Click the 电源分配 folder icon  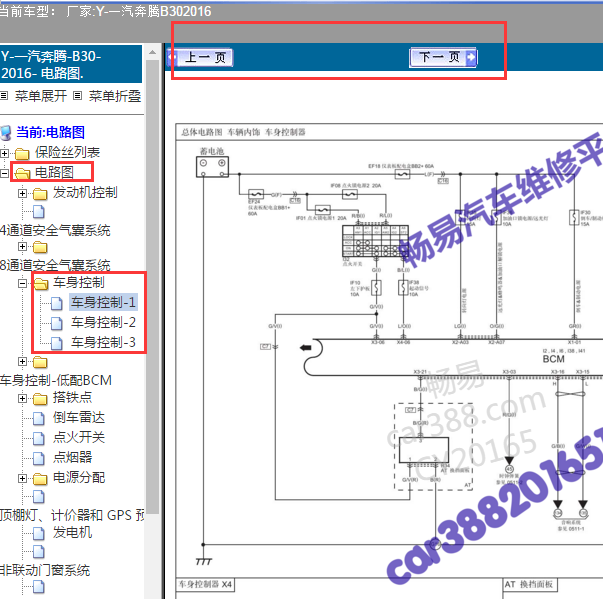click(40, 479)
